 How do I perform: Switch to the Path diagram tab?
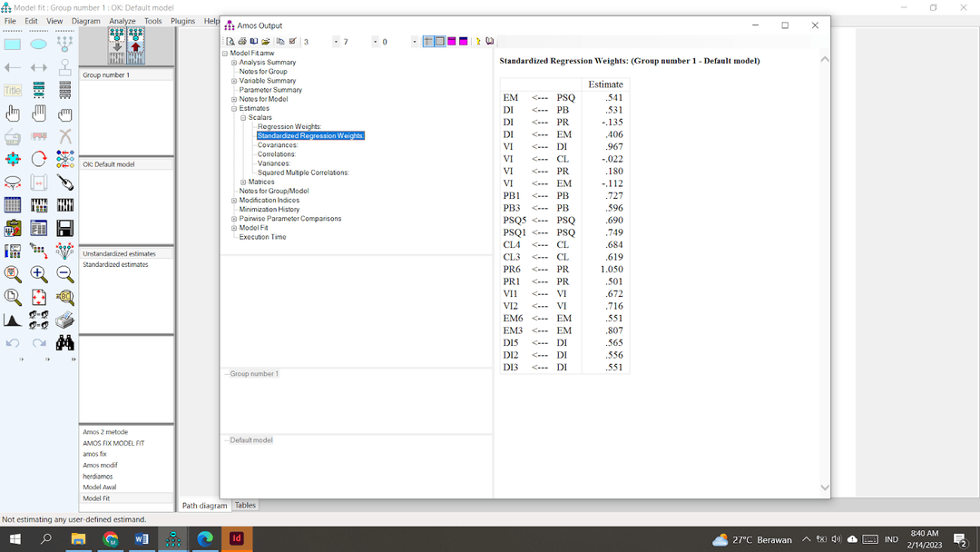coord(204,506)
